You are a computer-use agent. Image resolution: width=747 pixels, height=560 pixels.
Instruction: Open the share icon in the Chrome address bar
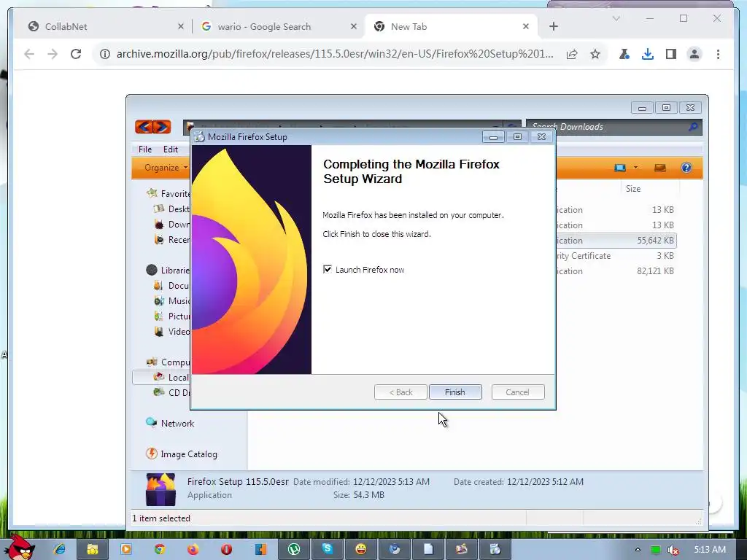[572, 54]
